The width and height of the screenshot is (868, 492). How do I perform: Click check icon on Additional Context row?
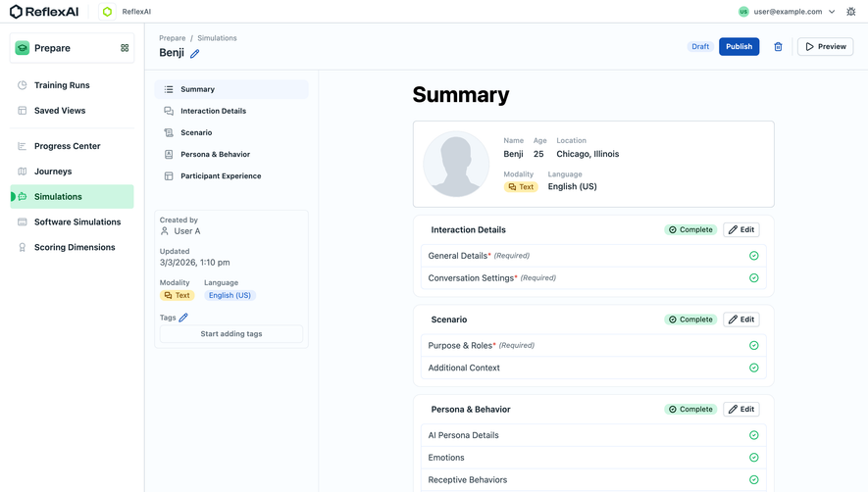pos(754,368)
